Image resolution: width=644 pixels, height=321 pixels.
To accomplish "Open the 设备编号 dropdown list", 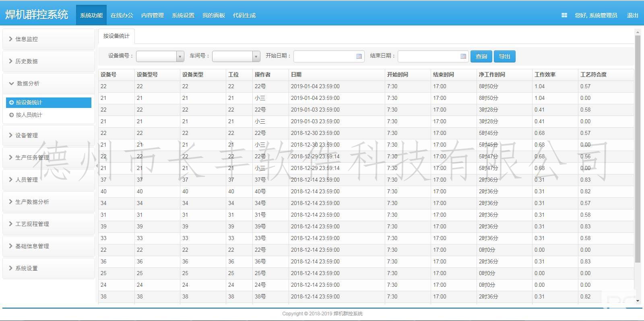I will (180, 56).
